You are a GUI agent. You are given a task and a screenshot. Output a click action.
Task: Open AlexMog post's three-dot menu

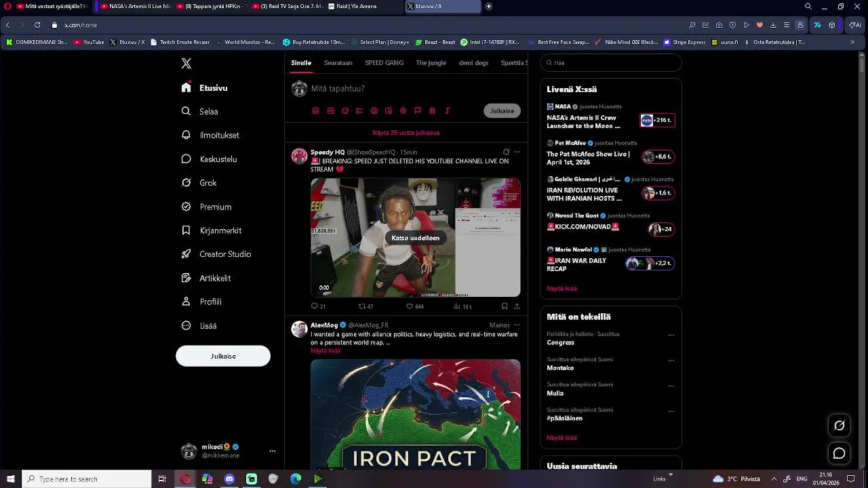pos(517,325)
